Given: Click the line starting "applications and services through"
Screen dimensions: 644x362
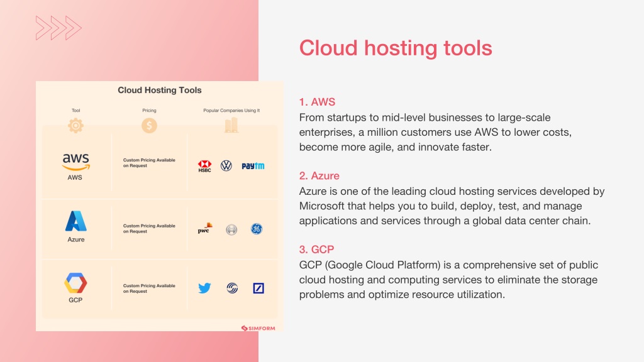Looking at the screenshot, I should 445,221.
